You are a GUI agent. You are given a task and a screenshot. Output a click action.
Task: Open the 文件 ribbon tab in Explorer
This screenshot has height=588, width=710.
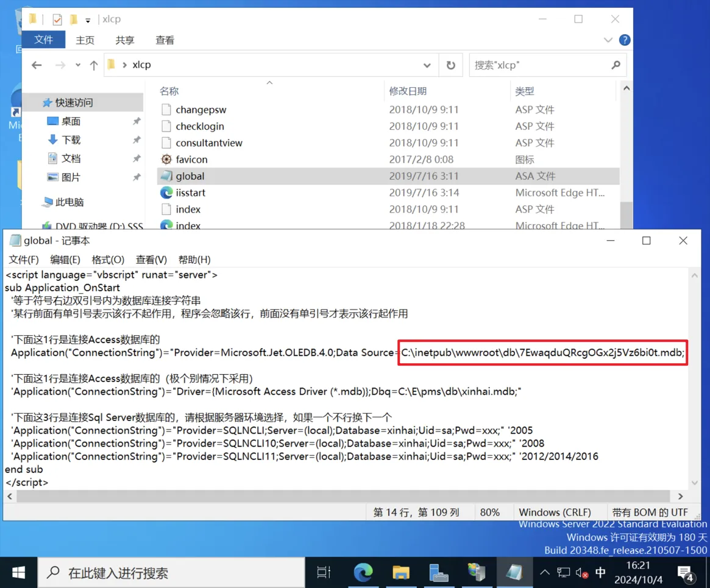(43, 40)
